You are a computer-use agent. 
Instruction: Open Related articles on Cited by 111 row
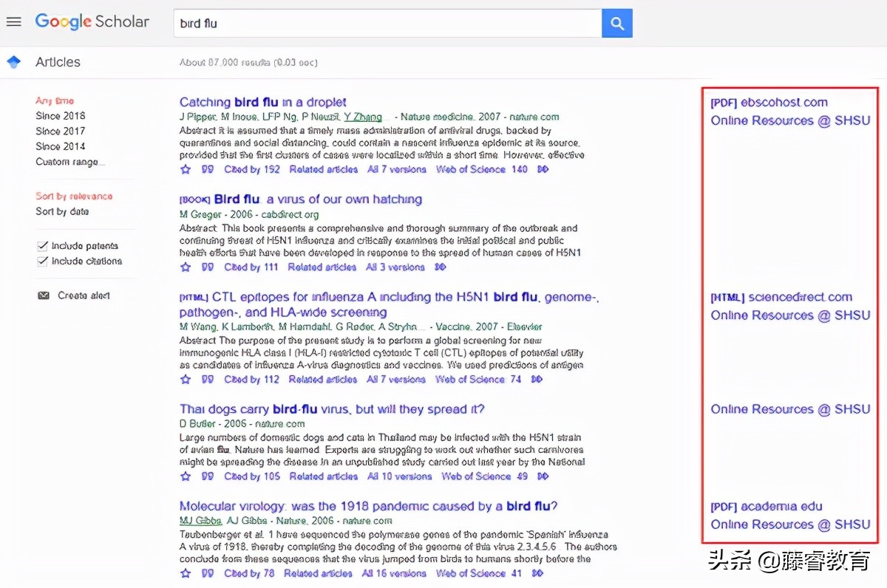322,267
